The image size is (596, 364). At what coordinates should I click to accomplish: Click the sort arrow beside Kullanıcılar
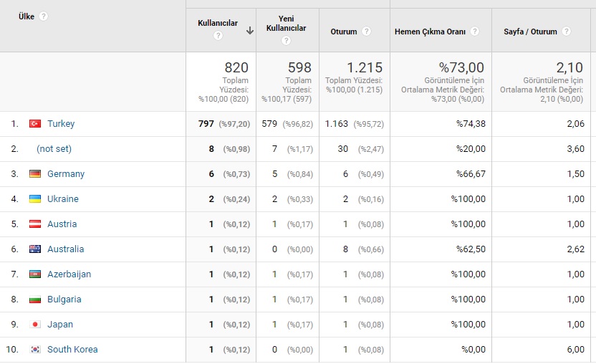point(249,30)
